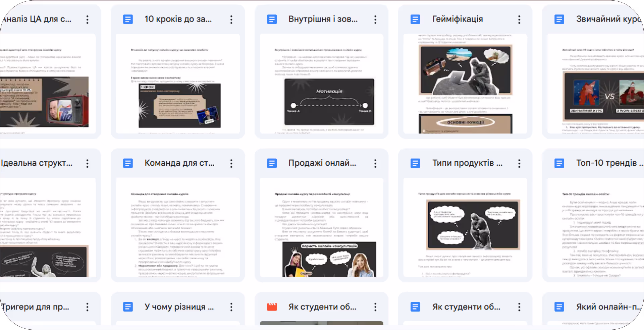The height and width of the screenshot is (330, 644).
Task: Select the file title 'Внутрішня і зов...'
Action: coord(323,19)
